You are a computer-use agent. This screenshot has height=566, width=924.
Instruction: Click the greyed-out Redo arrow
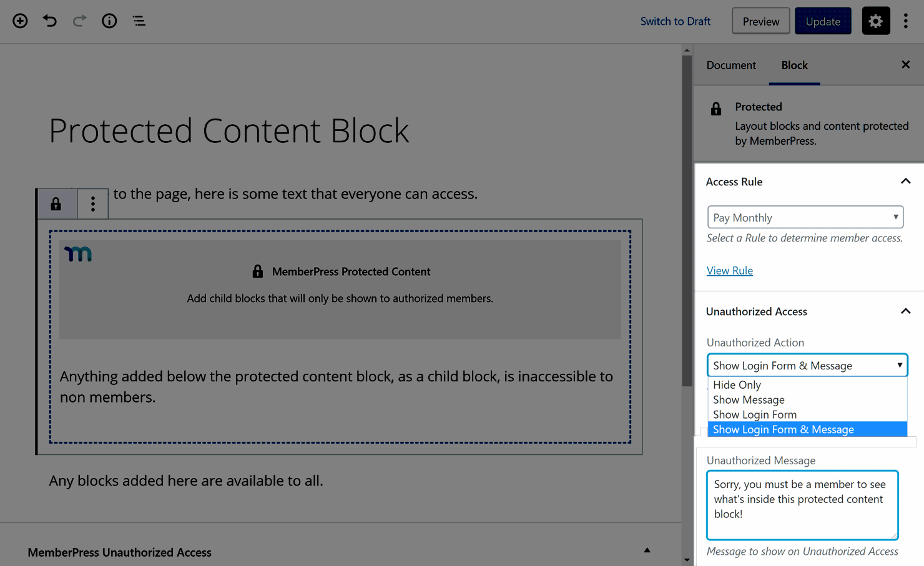(79, 21)
